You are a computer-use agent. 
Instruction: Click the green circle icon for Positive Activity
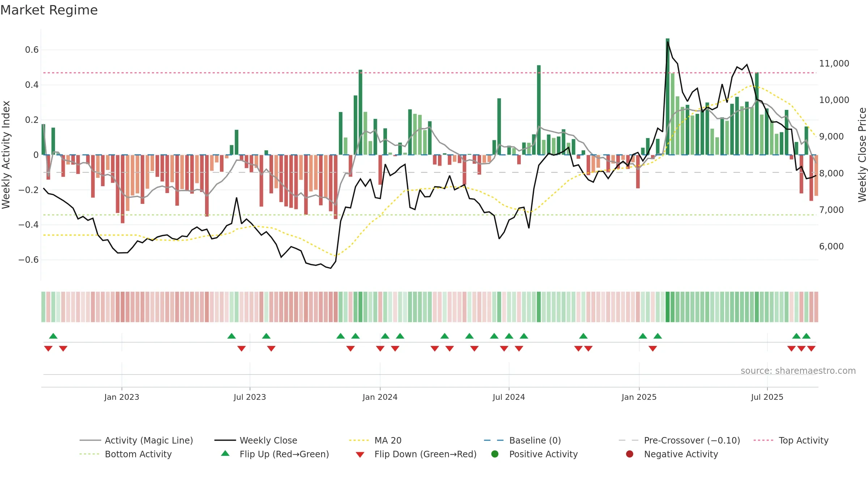[x=495, y=454]
